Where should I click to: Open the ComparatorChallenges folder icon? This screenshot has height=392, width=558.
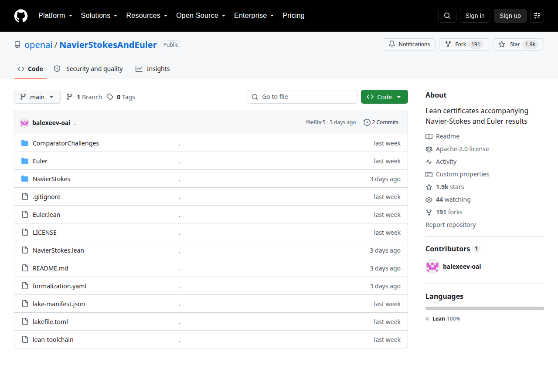(x=25, y=143)
